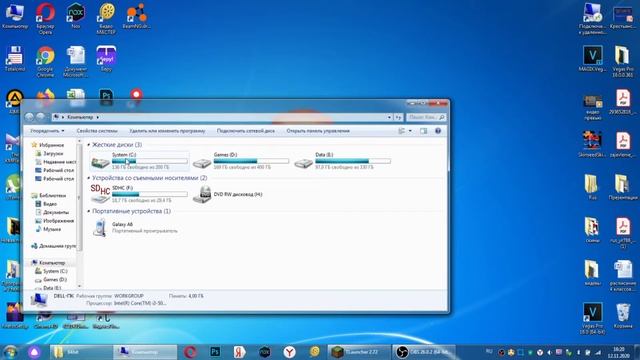Image resolution: width=640 pixels, height=360 pixels.
Task: Click Photoshop icon in the taskbar
Action: click(215, 352)
